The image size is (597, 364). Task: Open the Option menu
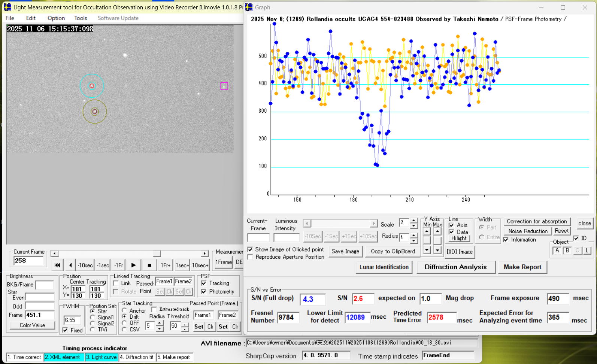(56, 18)
